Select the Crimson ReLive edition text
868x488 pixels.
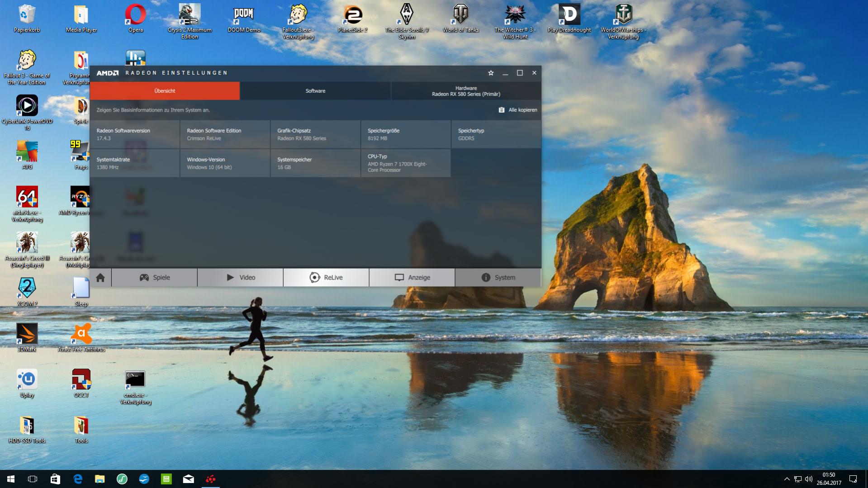pyautogui.click(x=204, y=138)
